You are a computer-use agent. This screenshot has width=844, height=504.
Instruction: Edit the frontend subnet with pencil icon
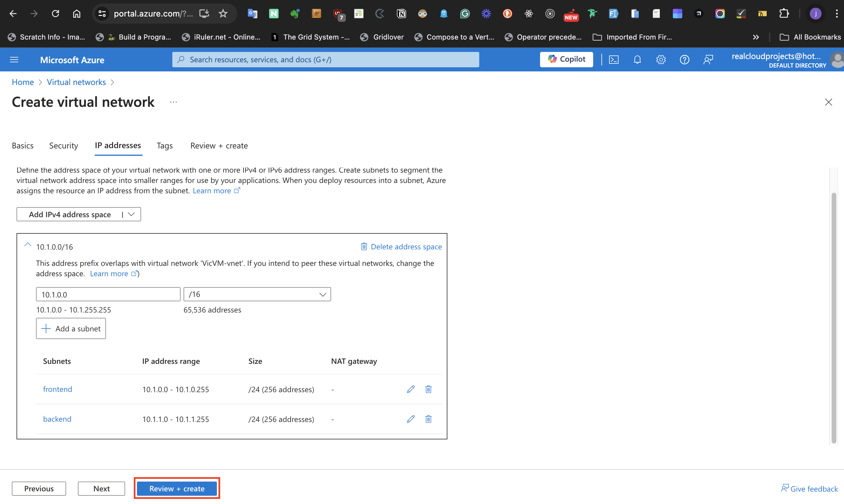[410, 389]
